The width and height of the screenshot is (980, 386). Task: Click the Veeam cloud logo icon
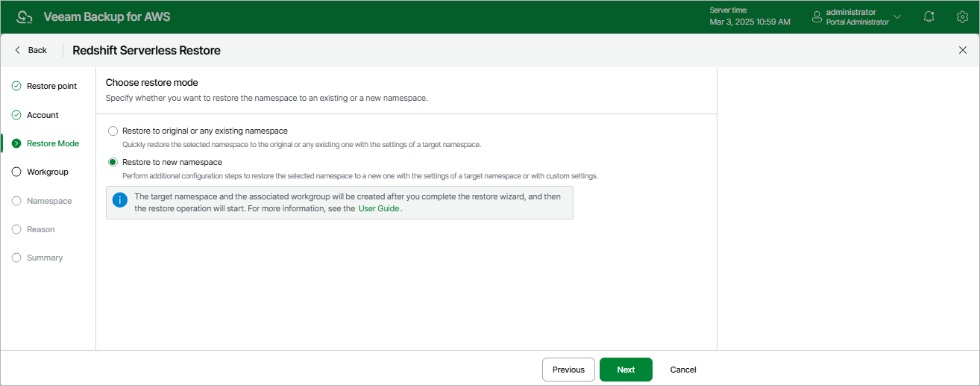click(x=24, y=16)
